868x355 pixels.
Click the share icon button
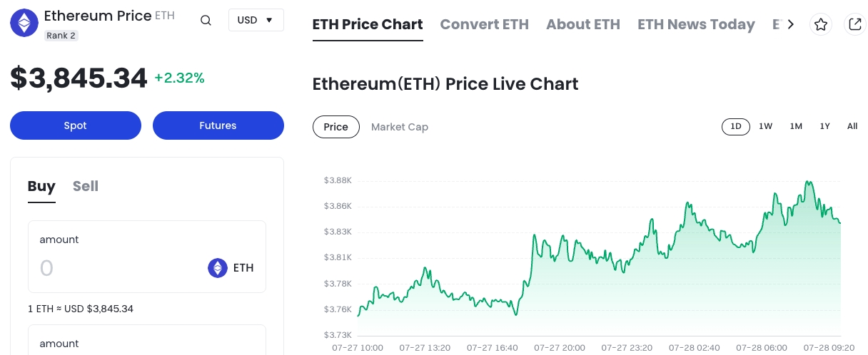[x=854, y=25]
